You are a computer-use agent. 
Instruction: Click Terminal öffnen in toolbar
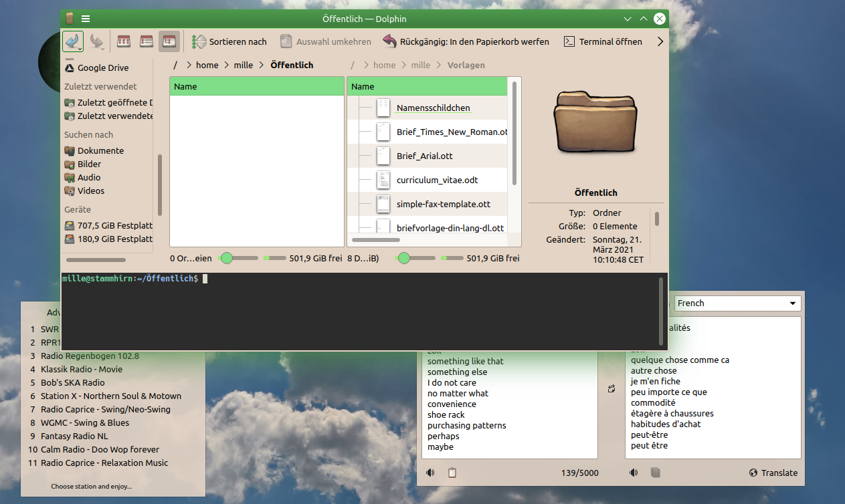tap(603, 41)
